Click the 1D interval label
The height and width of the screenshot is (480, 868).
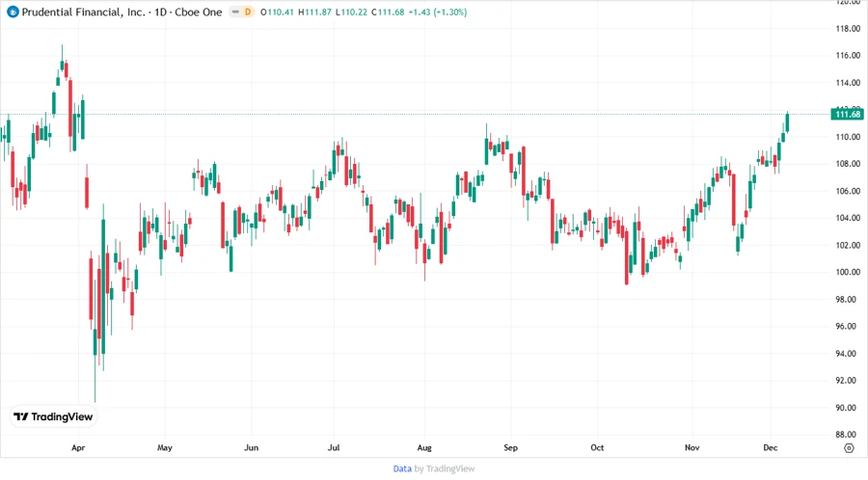160,12
